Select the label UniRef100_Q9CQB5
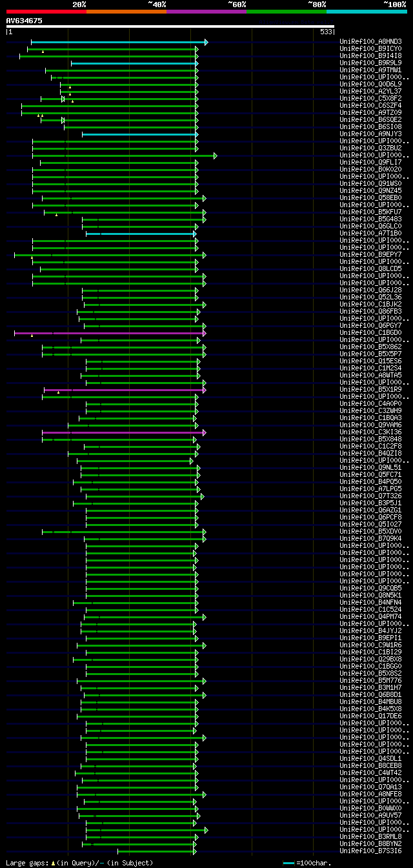The height and width of the screenshot is (868, 413). [370, 589]
